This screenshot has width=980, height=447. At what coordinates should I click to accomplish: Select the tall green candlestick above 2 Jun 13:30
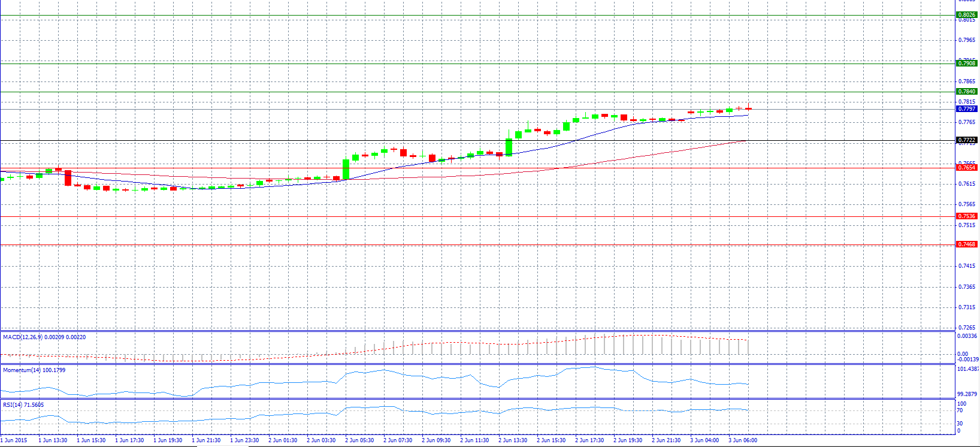pyautogui.click(x=509, y=147)
